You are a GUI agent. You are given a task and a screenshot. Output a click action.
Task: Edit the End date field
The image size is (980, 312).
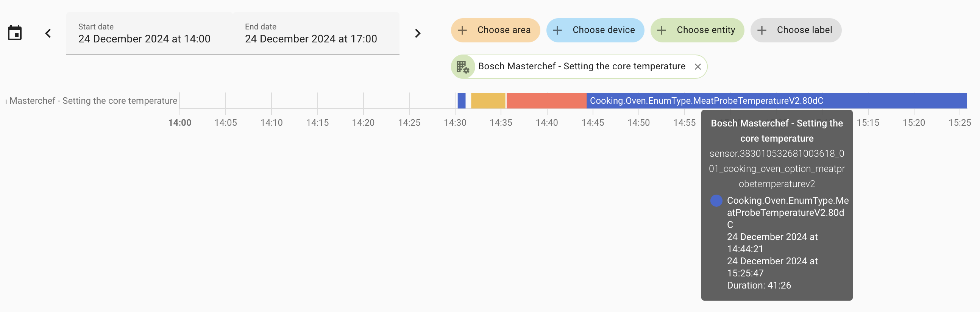coord(316,33)
